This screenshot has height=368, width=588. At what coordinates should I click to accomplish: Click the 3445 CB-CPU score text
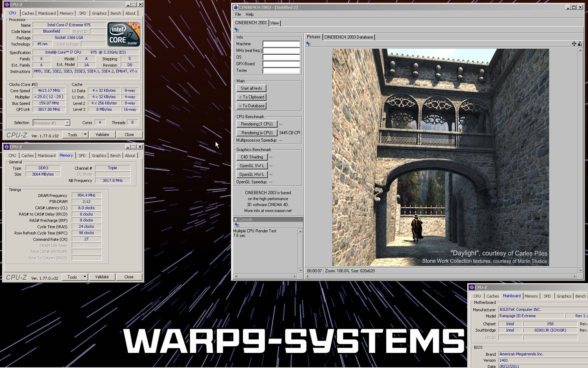[289, 133]
